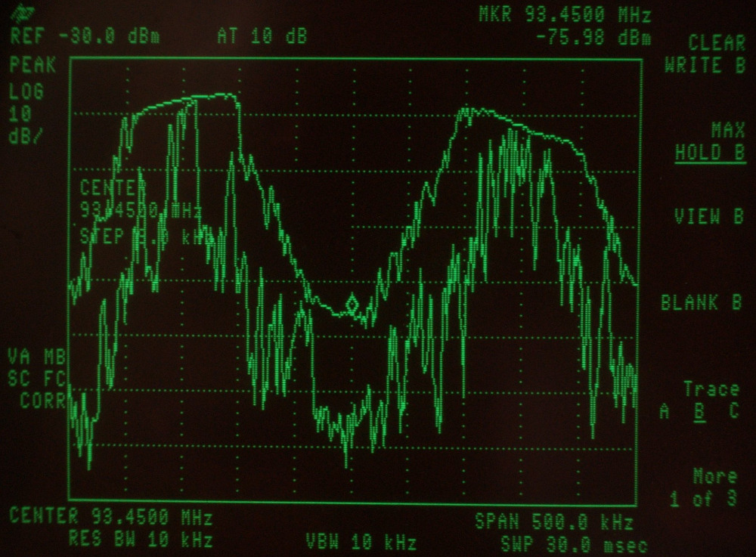
Task: Click the LOG 10 dB/ scale label
Action: pos(27,113)
